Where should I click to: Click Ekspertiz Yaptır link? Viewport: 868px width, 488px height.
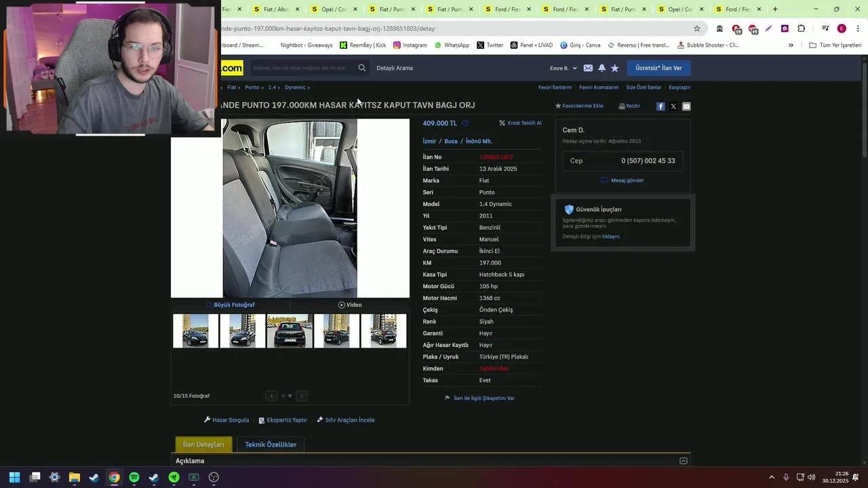tap(283, 420)
